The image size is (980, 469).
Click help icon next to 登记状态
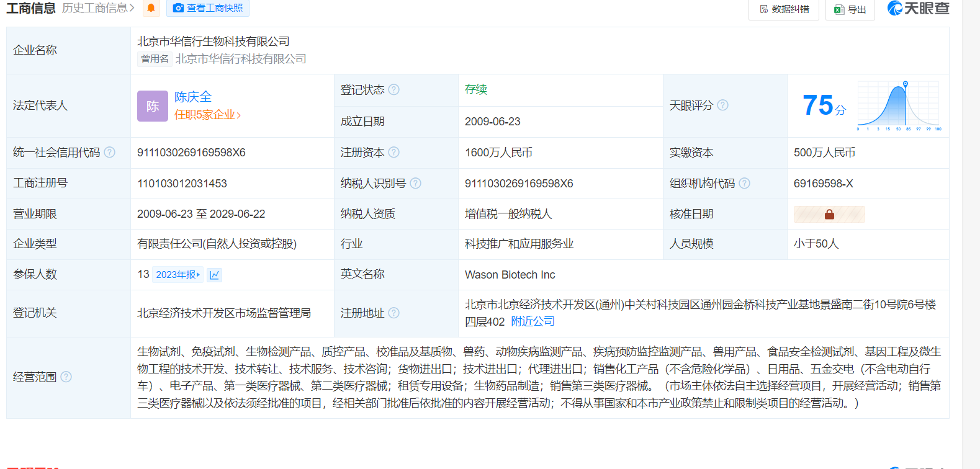pos(394,90)
